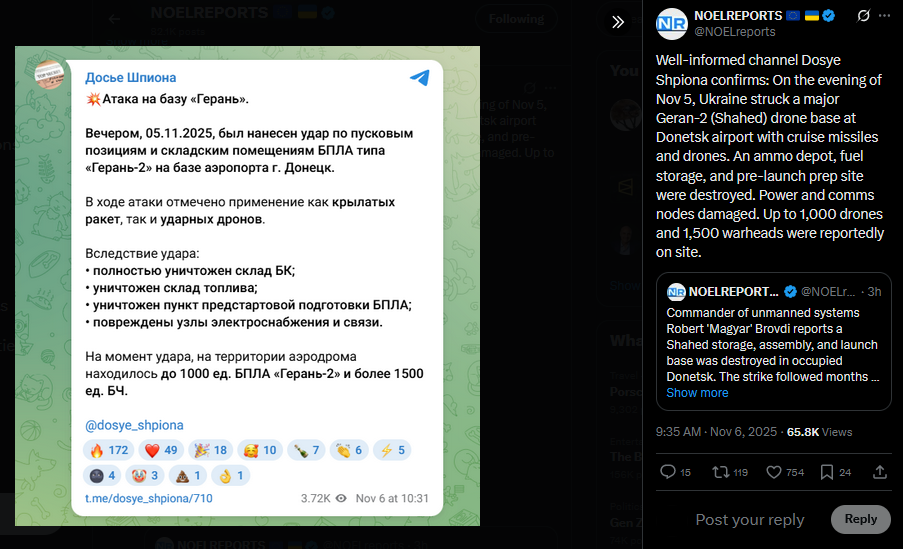The width and height of the screenshot is (903, 549).
Task: Click the Ukraine flag emoji beside NOELREPORTS
Action: tap(812, 16)
